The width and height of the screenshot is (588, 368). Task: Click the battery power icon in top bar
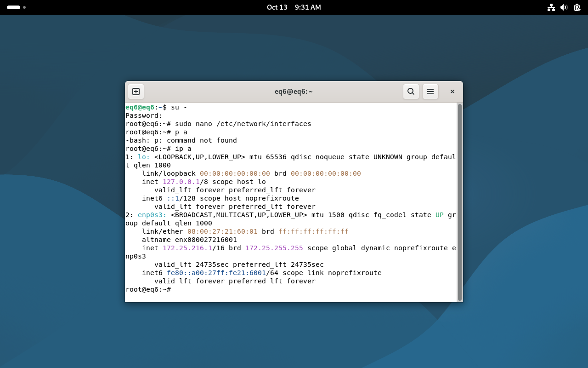577,7
